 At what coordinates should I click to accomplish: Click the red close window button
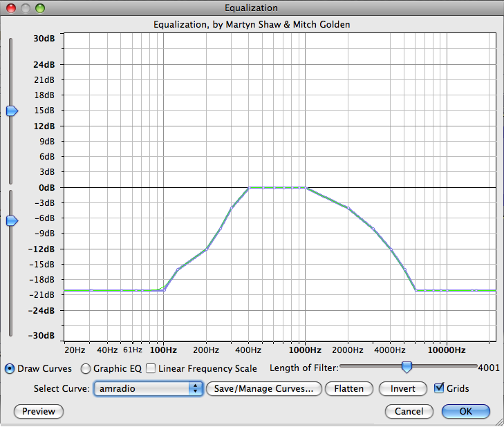click(x=10, y=8)
